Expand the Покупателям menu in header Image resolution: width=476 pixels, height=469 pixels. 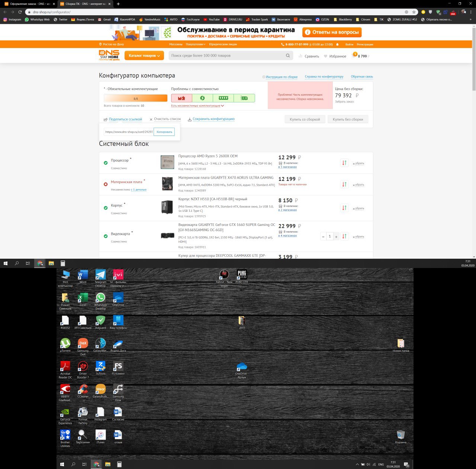point(195,44)
